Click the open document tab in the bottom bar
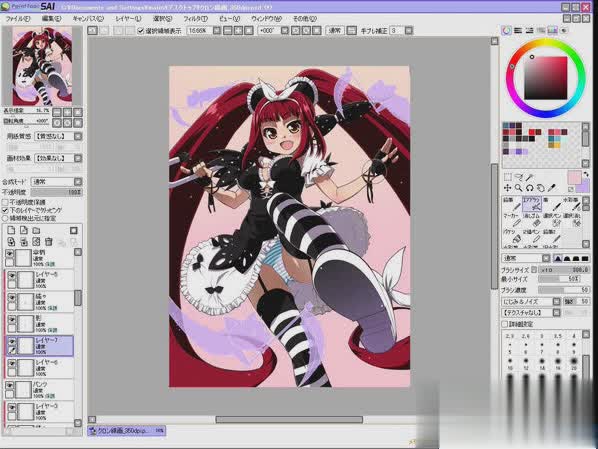Screen dimensions: 598x449 [127, 431]
